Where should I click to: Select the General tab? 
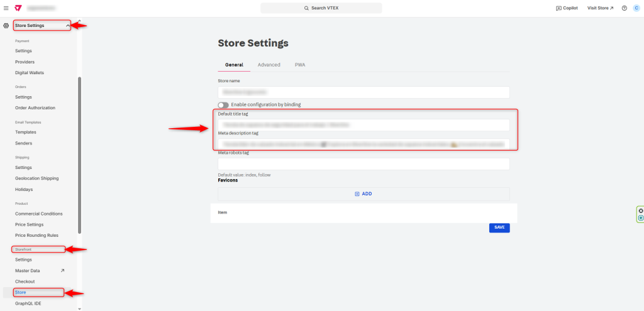pos(234,65)
